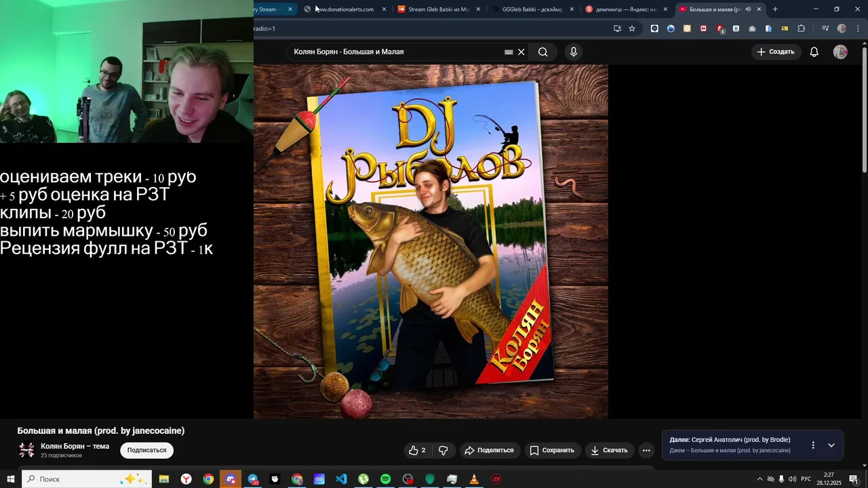The height and width of the screenshot is (488, 868).
Task: Click the DJ Рыболов album cover video
Action: click(431, 241)
